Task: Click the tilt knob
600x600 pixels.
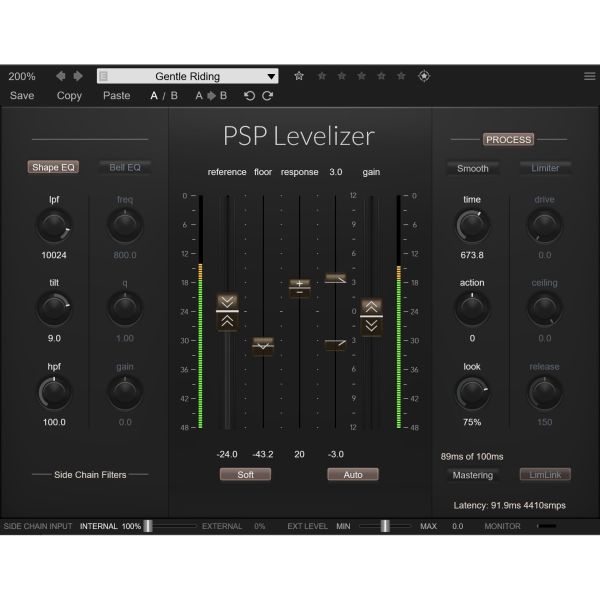Action: [x=54, y=309]
